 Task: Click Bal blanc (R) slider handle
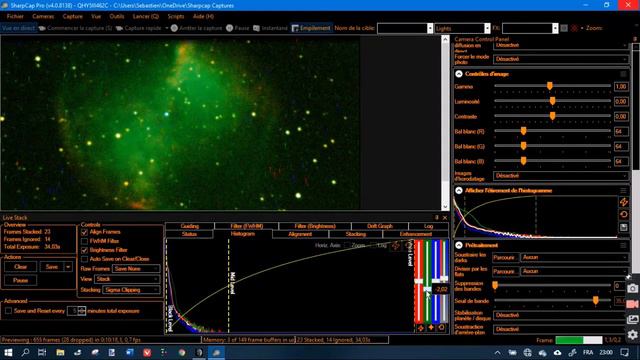[523, 131]
